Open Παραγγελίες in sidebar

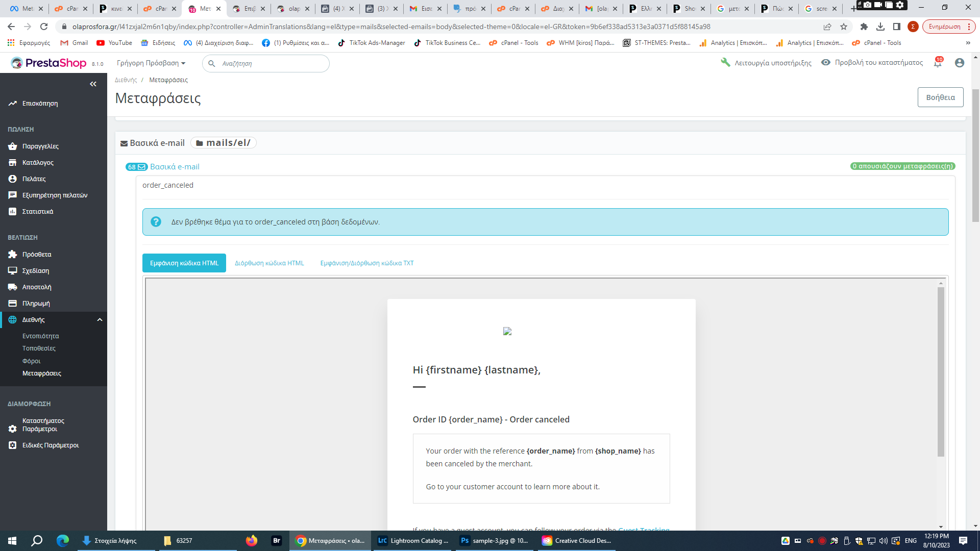(40, 146)
